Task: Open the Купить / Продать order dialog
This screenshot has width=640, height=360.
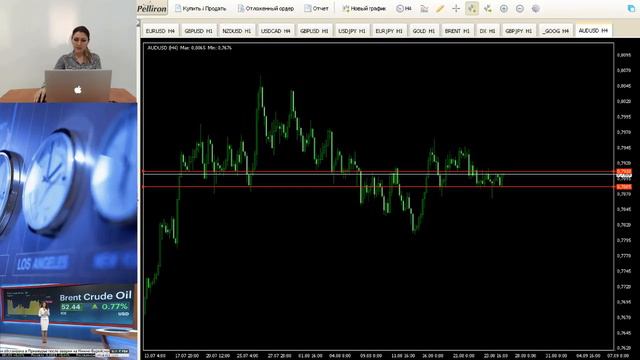Action: pyautogui.click(x=200, y=8)
